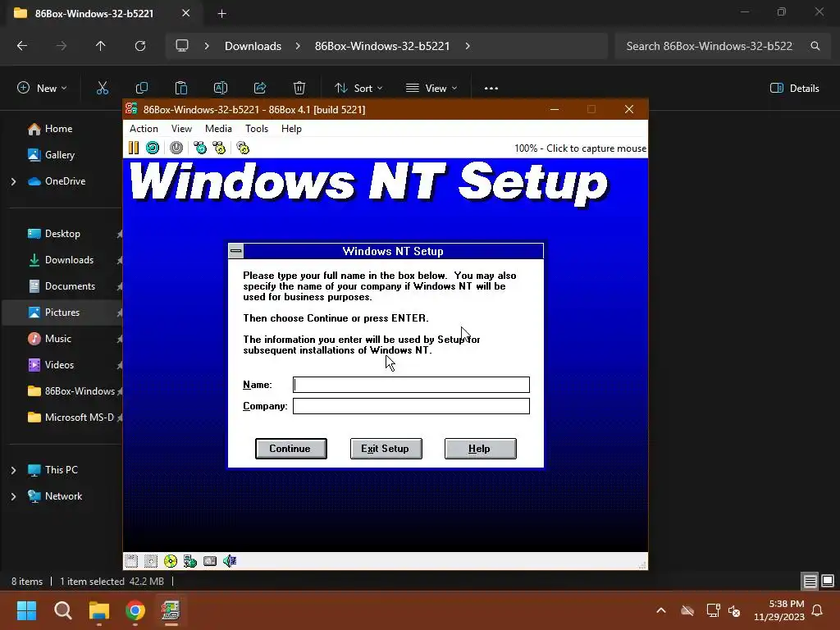The height and width of the screenshot is (630, 840).
Task: Open the View menu in 86Box
Action: [x=181, y=129]
